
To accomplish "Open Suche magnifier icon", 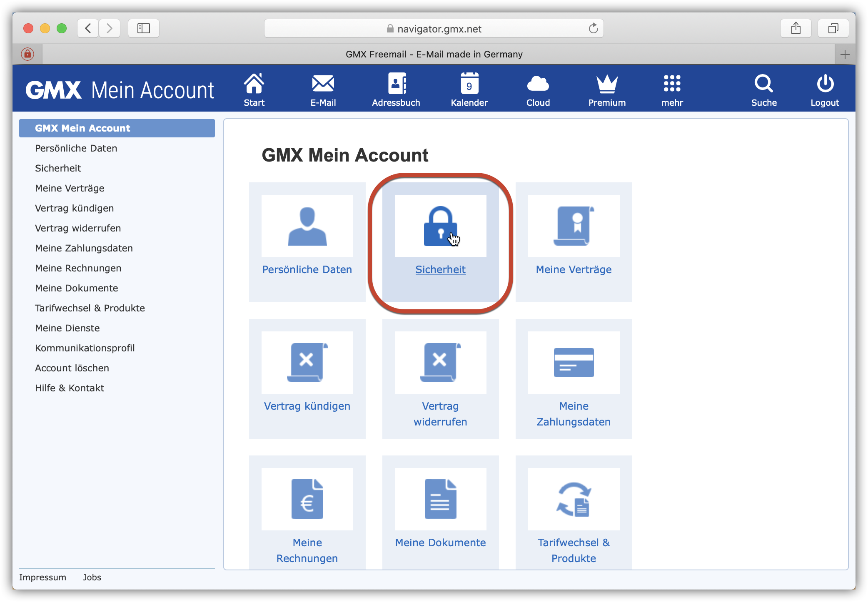I will (763, 84).
